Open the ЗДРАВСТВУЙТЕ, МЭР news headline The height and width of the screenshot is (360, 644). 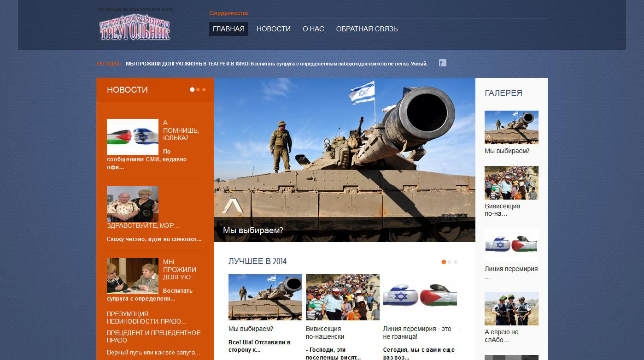(143, 226)
